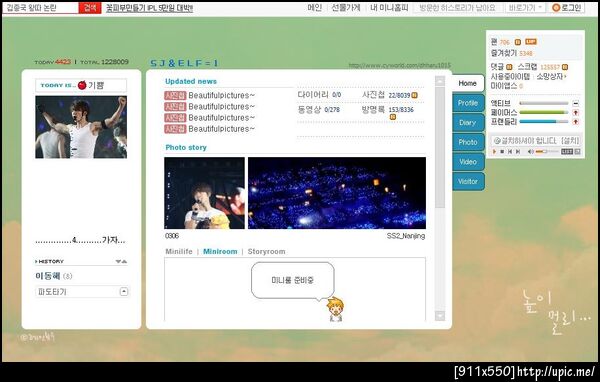Viewport: 600px width, 382px height.
Task: Click the orange UP badge icon
Action: pyautogui.click(x=530, y=42)
